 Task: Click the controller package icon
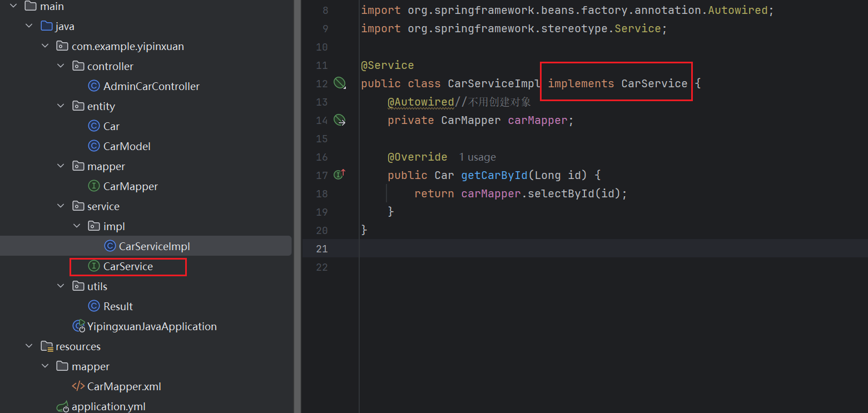point(78,66)
